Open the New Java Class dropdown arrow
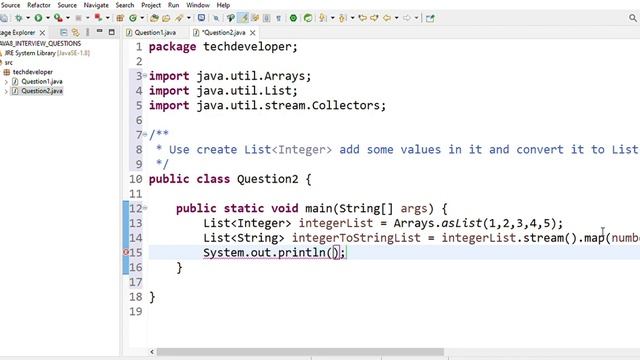This screenshot has height=360, width=640. point(142,18)
